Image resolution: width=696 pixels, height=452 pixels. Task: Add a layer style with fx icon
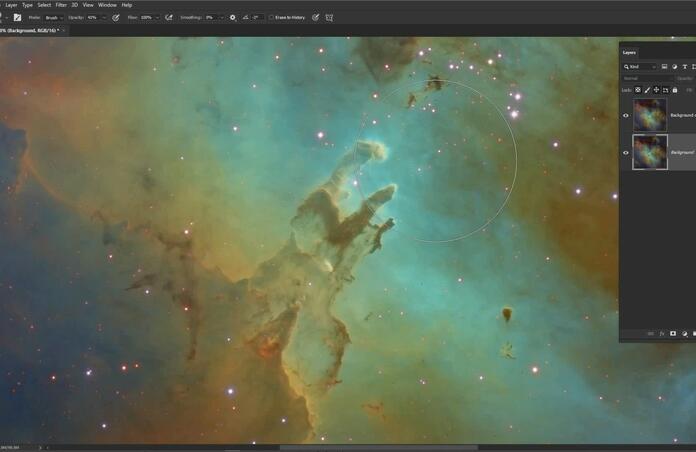pos(662,333)
